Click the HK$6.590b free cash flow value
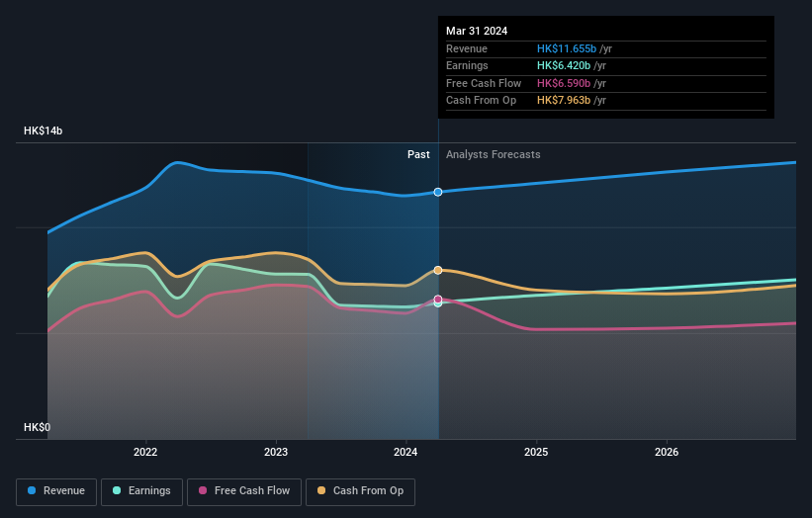 (x=564, y=83)
